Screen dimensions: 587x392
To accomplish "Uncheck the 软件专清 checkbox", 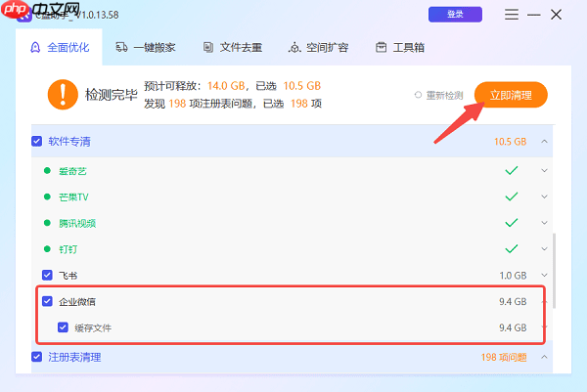I will [37, 142].
